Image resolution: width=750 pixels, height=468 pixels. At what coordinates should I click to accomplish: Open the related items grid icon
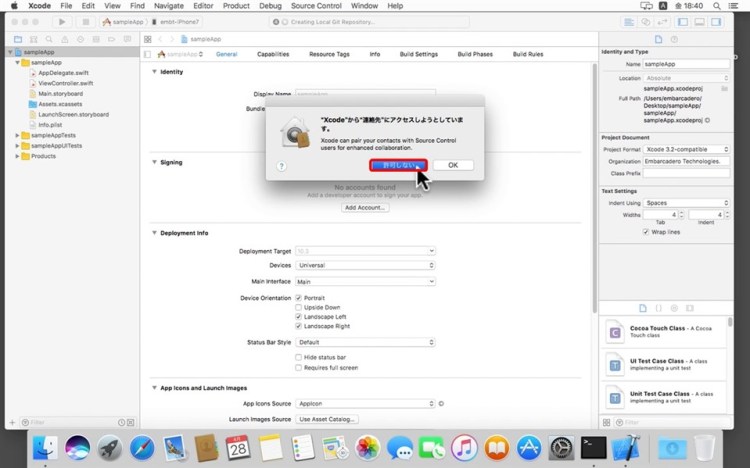coord(147,39)
